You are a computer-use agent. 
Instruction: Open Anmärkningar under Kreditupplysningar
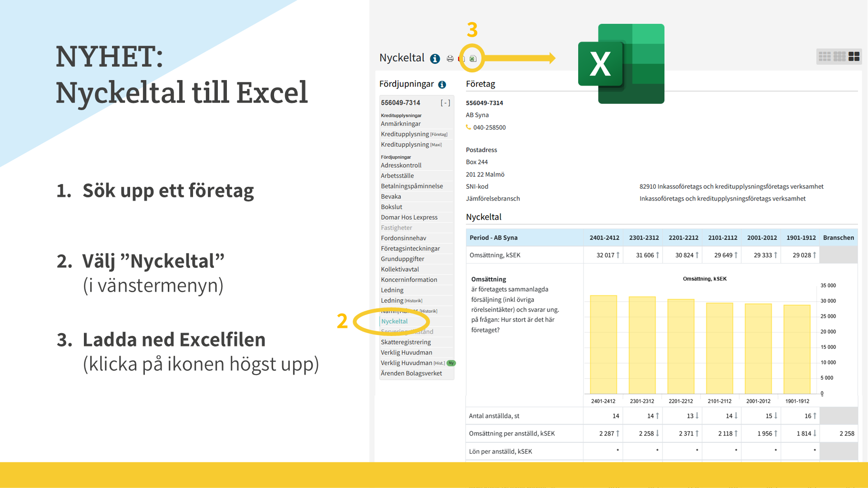pyautogui.click(x=400, y=124)
